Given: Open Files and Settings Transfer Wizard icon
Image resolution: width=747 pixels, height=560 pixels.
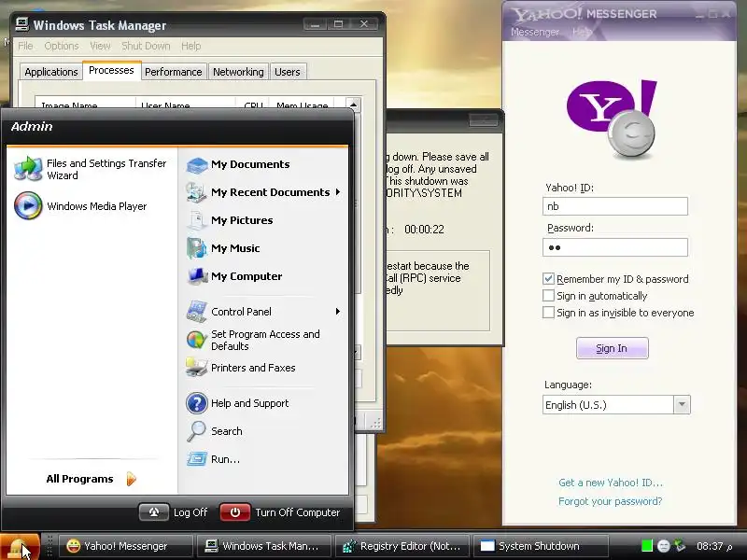Looking at the screenshot, I should click(28, 169).
